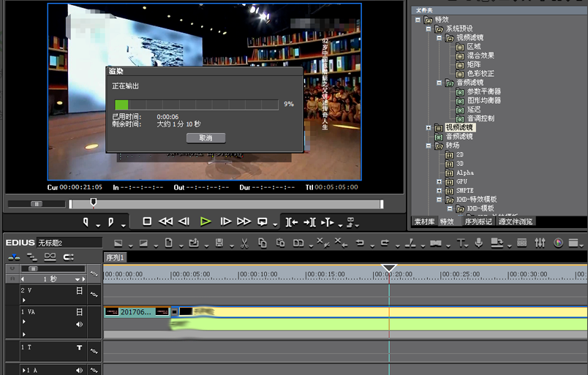Toggle video display on 1 VA track
588x375 pixels.
pyautogui.click(x=80, y=312)
